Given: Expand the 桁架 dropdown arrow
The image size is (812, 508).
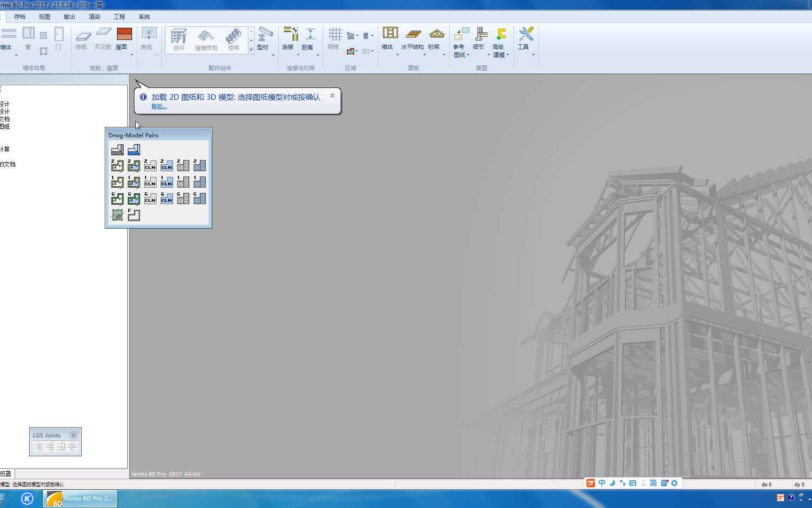Looking at the screenshot, I should 444,55.
